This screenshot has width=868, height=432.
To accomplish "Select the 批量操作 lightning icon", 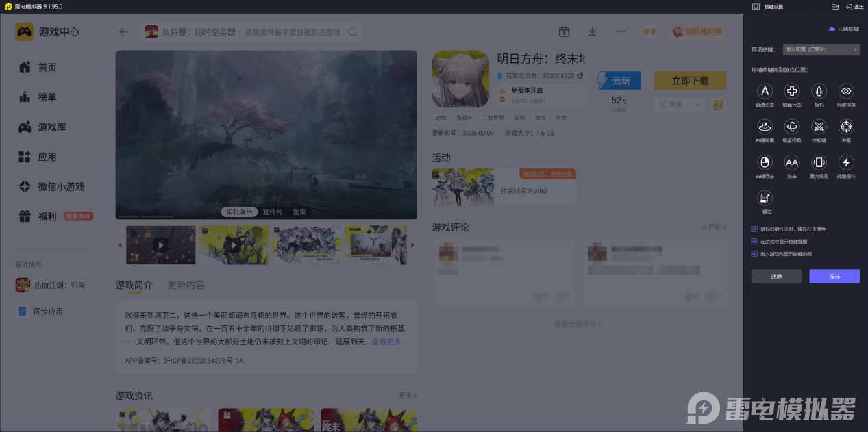I will [847, 162].
